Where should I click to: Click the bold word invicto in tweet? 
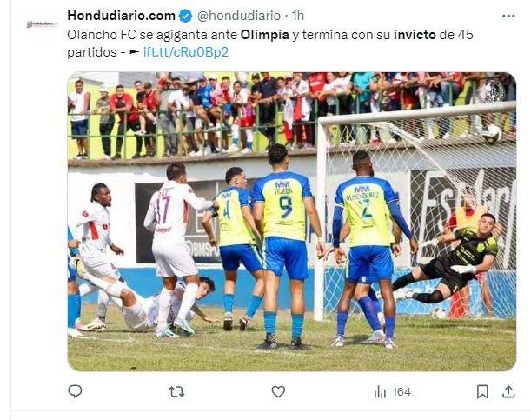tap(415, 35)
